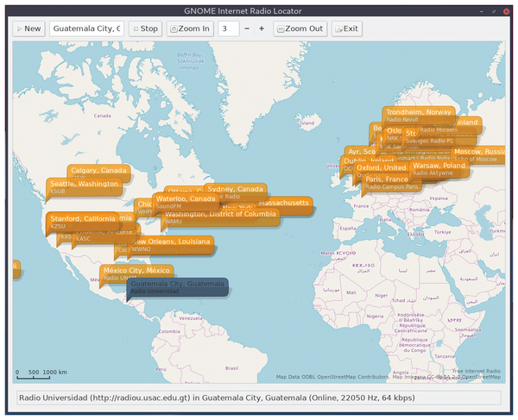This screenshot has height=420, width=518.
Task: Click the map scale bar legend
Action: tap(41, 374)
